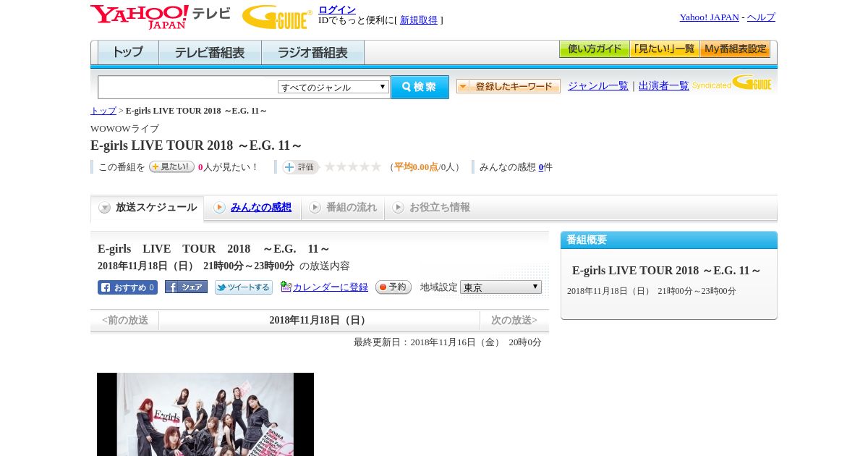Image resolution: width=868 pixels, height=456 pixels.
Task: Open the Yahoo! Japan TV logo
Action: pos(161,17)
